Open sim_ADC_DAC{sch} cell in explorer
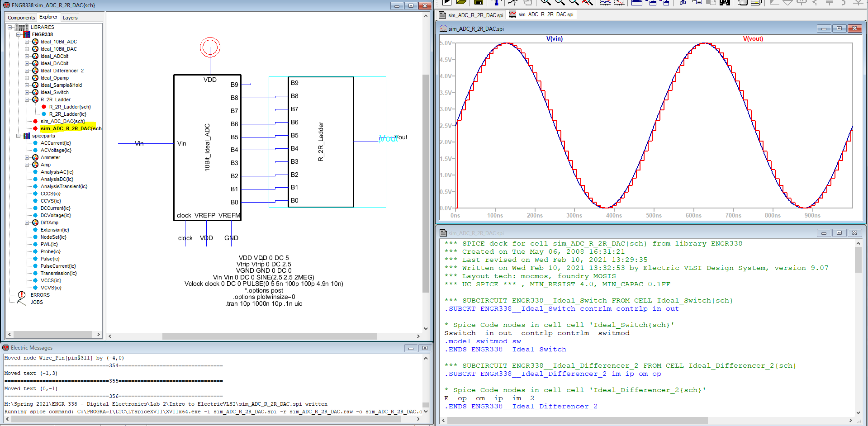 62,121
